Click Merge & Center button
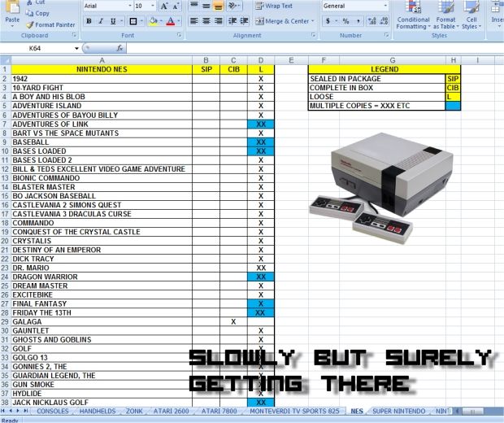 (x=282, y=21)
